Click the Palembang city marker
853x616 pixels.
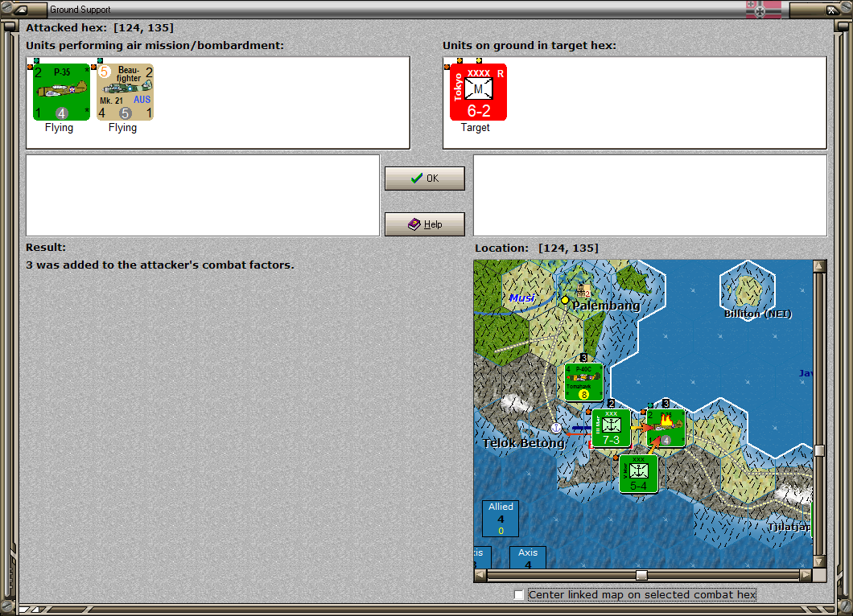click(x=565, y=300)
